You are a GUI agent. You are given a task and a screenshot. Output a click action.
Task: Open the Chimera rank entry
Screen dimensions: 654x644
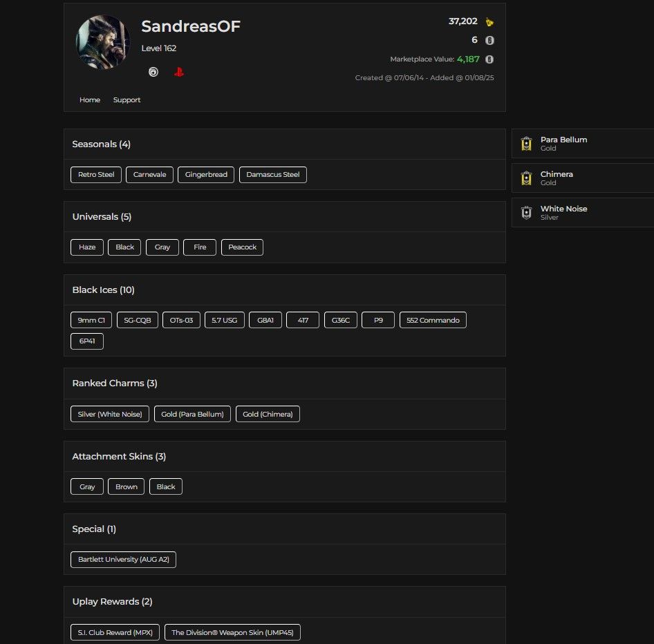pyautogui.click(x=583, y=178)
